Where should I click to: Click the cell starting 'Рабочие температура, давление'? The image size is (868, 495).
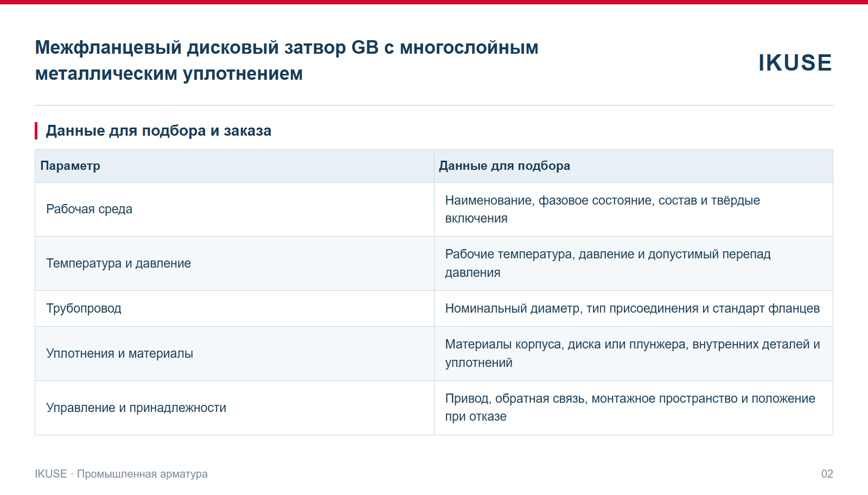click(x=633, y=264)
